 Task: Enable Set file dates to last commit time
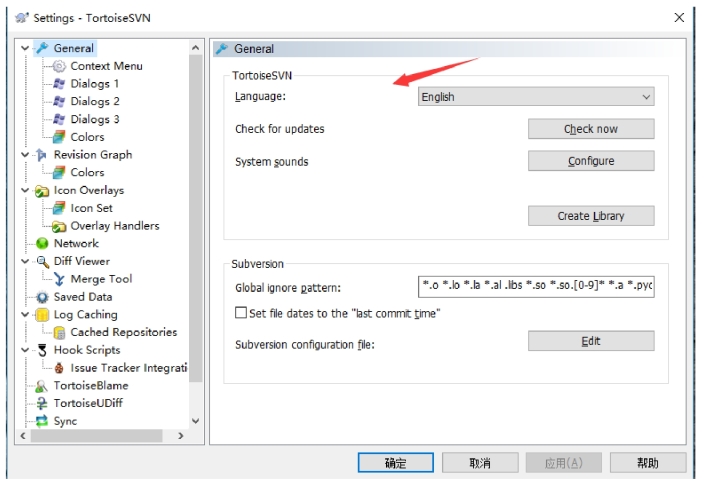tap(241, 313)
